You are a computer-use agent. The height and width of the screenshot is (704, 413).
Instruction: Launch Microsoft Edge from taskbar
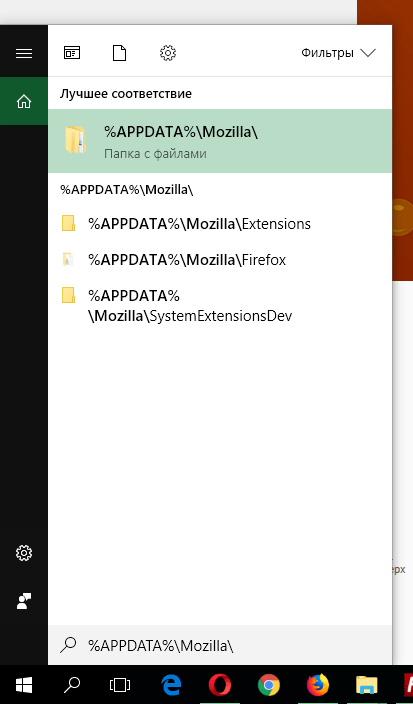pos(171,685)
